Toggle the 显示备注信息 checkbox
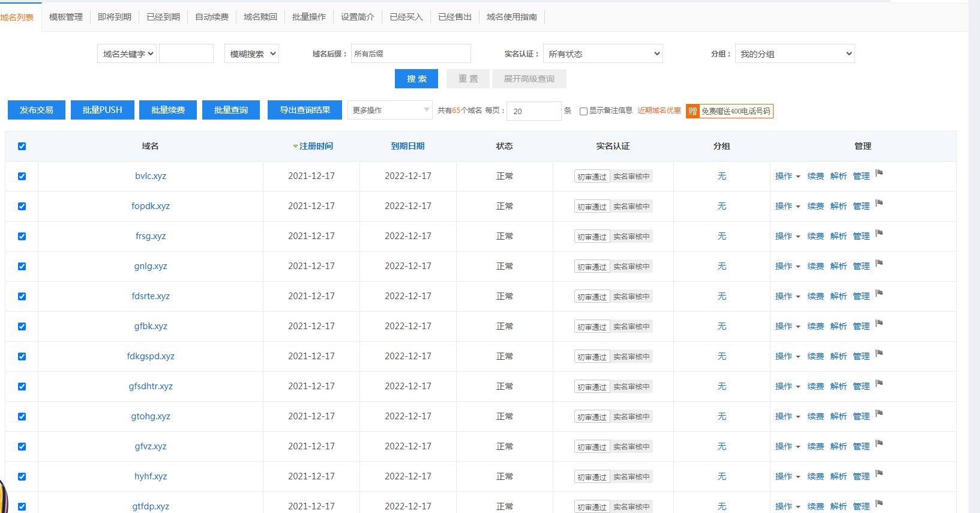This screenshot has width=980, height=513. [x=583, y=111]
